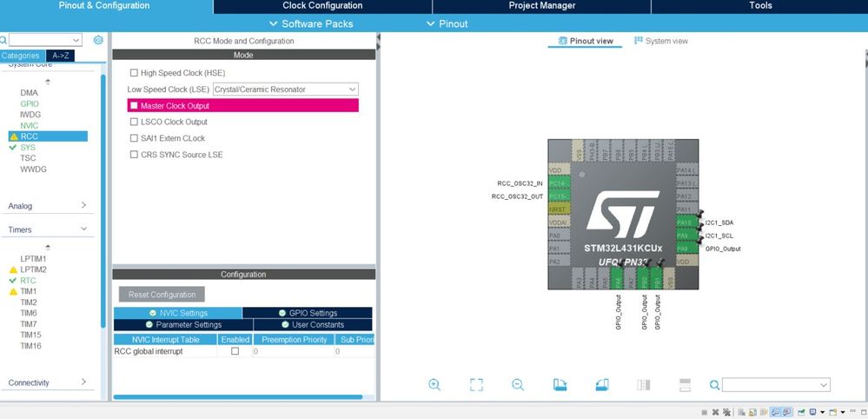Viewport: 868px width, 419px height.
Task: Zoom in on the chip pinout
Action: pyautogui.click(x=434, y=385)
